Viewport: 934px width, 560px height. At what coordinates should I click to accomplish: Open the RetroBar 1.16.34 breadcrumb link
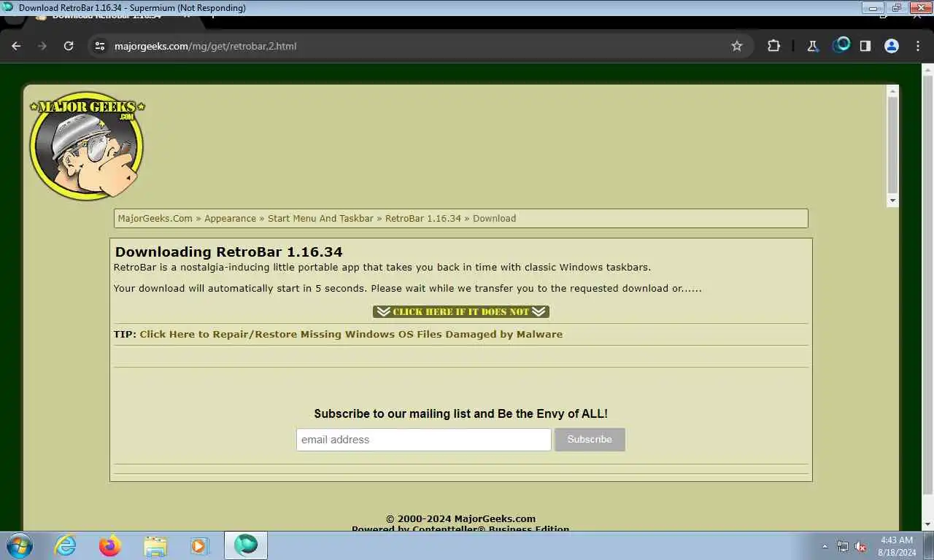[x=423, y=218]
